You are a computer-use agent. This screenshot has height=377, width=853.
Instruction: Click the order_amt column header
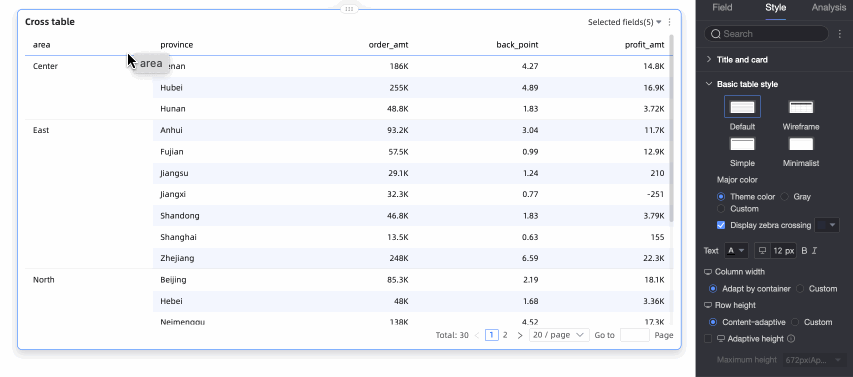388,45
